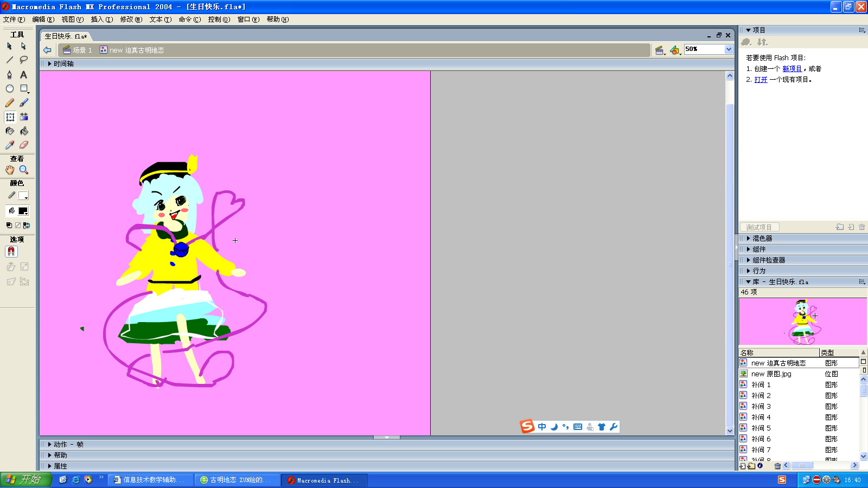Switch to the Hand tool
868x488 pixels.
click(x=10, y=170)
